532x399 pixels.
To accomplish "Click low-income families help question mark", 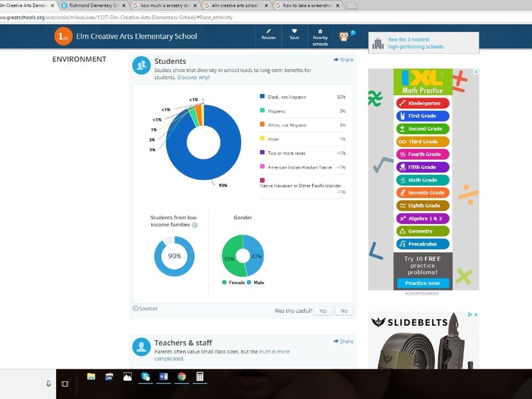I will click(195, 225).
